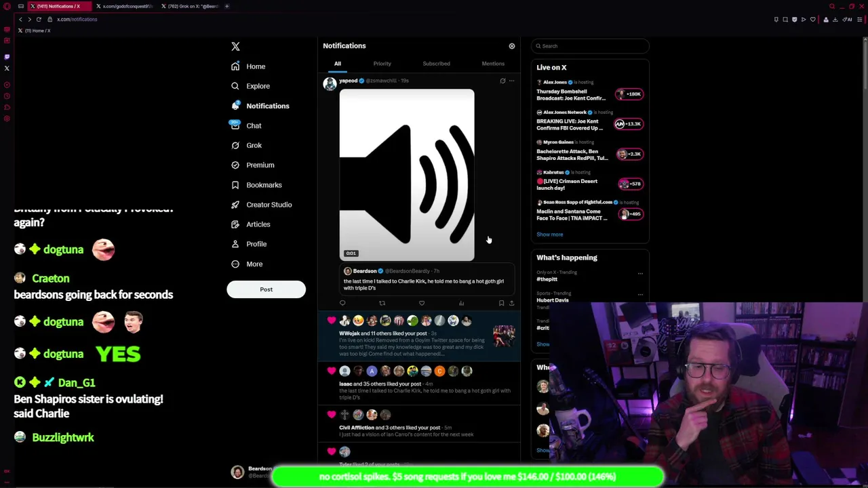The width and height of the screenshot is (868, 488).
Task: Open Grok from the sidebar
Action: pos(246,145)
